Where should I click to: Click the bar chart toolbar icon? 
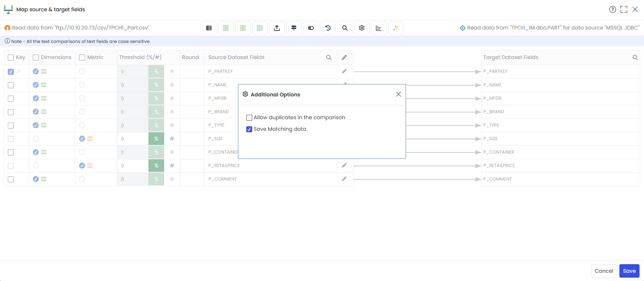[379, 28]
